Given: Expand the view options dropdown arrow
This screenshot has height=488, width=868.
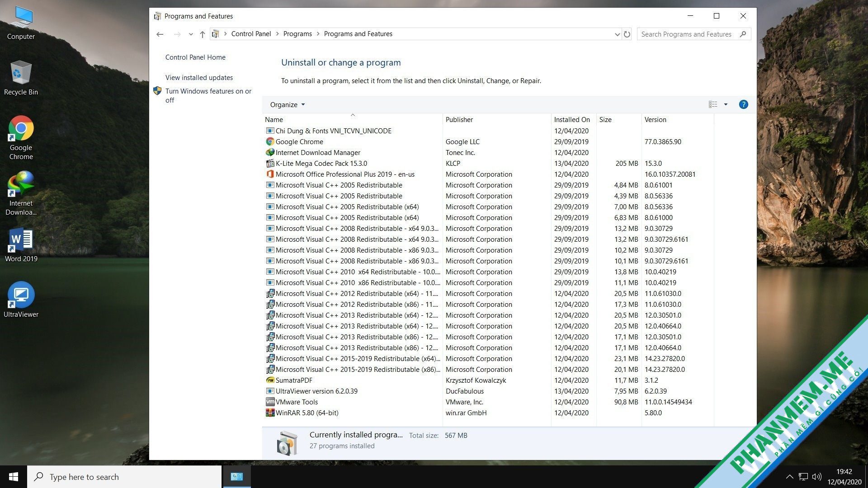Looking at the screenshot, I should [x=726, y=104].
